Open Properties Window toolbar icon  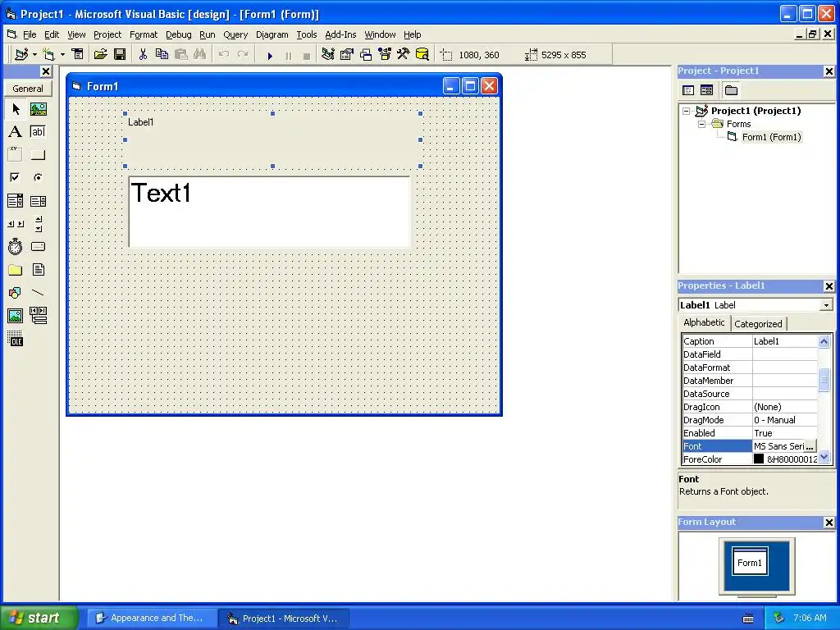(x=347, y=54)
